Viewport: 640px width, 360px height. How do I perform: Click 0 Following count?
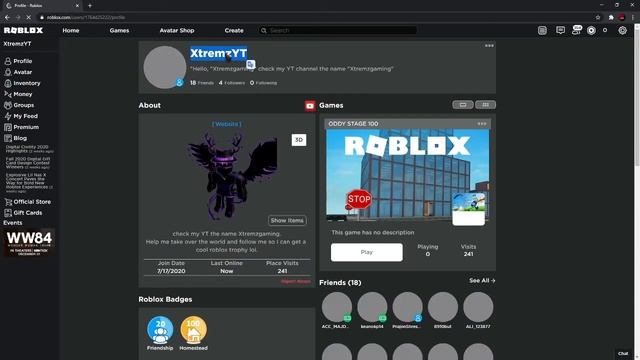coord(263,83)
